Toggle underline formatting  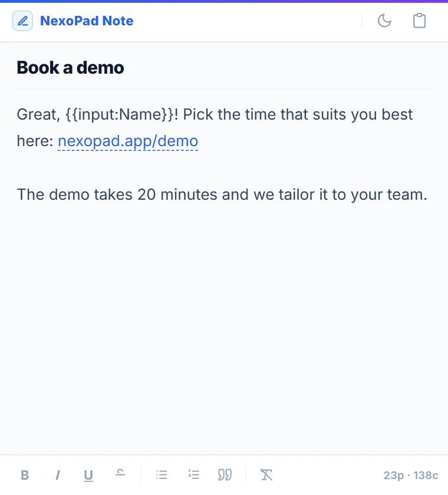[x=88, y=475]
